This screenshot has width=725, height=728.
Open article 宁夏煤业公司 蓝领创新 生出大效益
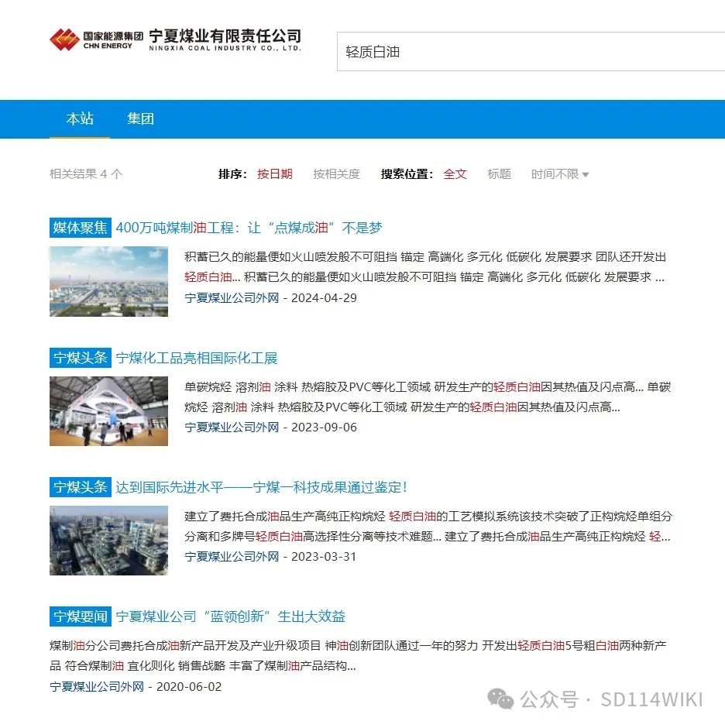(230, 616)
